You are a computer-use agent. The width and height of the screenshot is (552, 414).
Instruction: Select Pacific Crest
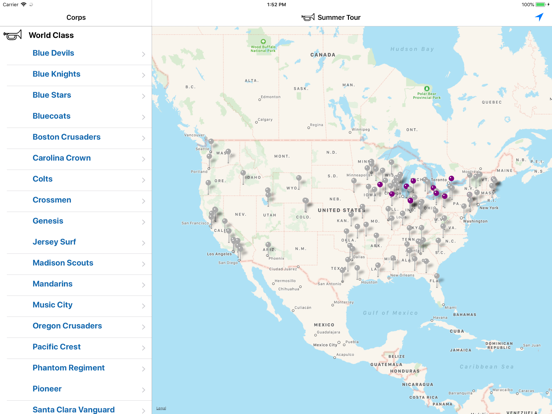click(x=76, y=347)
